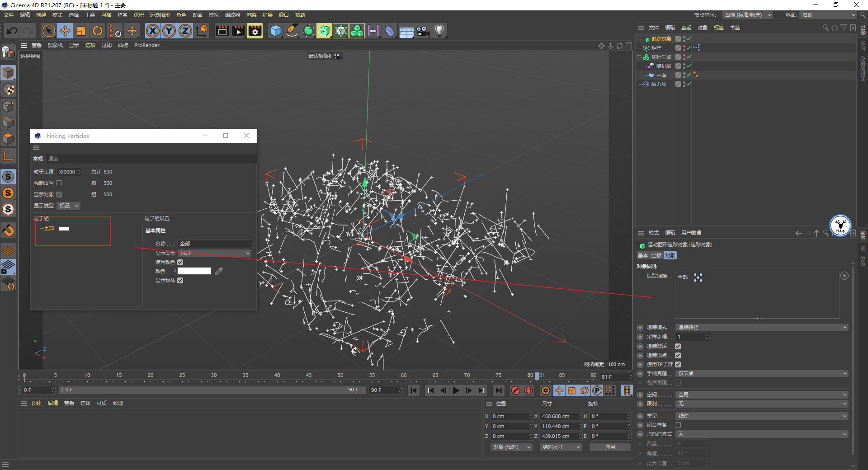Click Record Active Objects button
This screenshot has height=470, width=868.
pos(515,390)
